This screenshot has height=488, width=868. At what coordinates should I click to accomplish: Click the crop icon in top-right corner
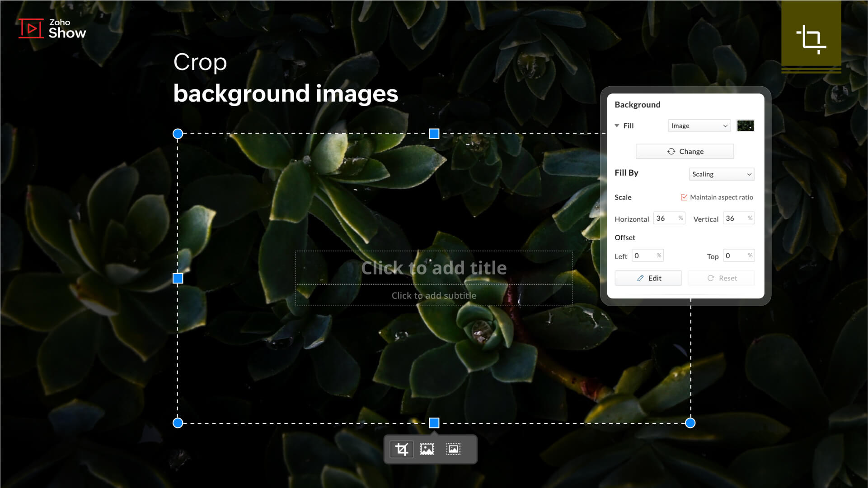[812, 37]
